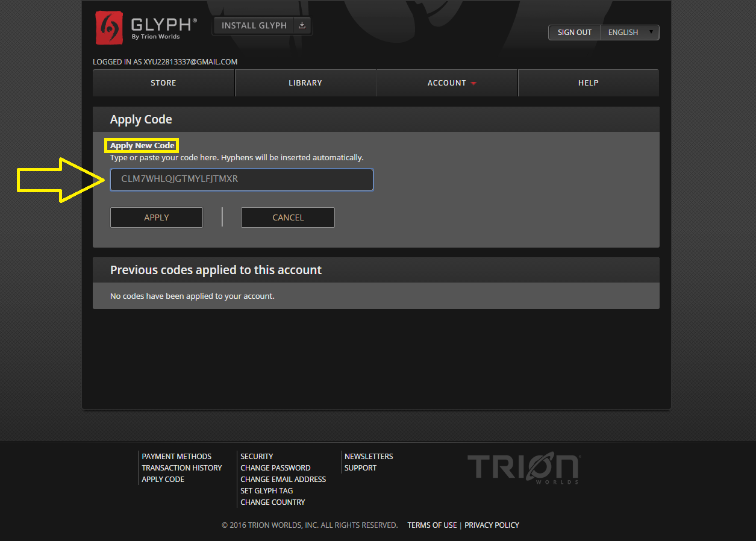The height and width of the screenshot is (541, 756).
Task: Open the Apply Code footer link
Action: (163, 480)
